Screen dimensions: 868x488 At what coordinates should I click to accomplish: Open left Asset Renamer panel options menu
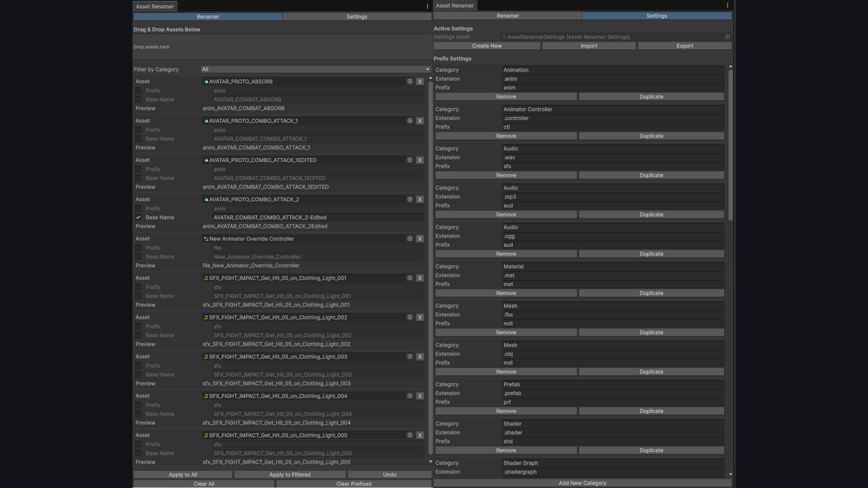[x=427, y=6]
